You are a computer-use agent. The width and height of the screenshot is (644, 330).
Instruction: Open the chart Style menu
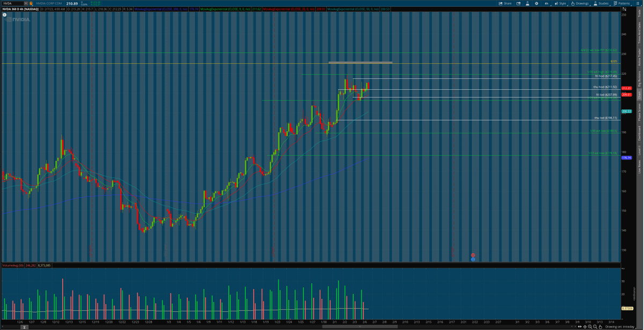pos(562,3)
